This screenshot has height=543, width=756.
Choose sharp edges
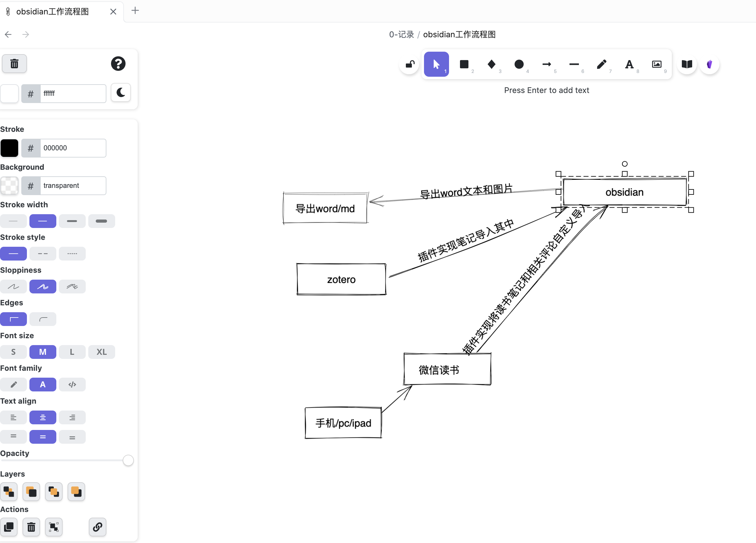(13, 319)
